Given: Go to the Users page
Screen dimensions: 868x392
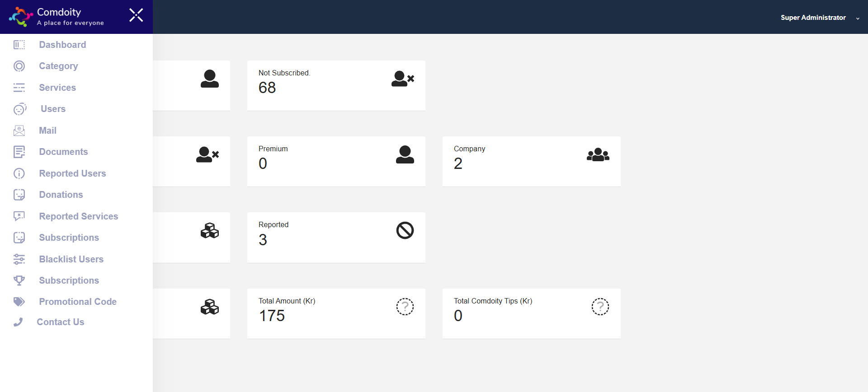Looking at the screenshot, I should pos(53,109).
